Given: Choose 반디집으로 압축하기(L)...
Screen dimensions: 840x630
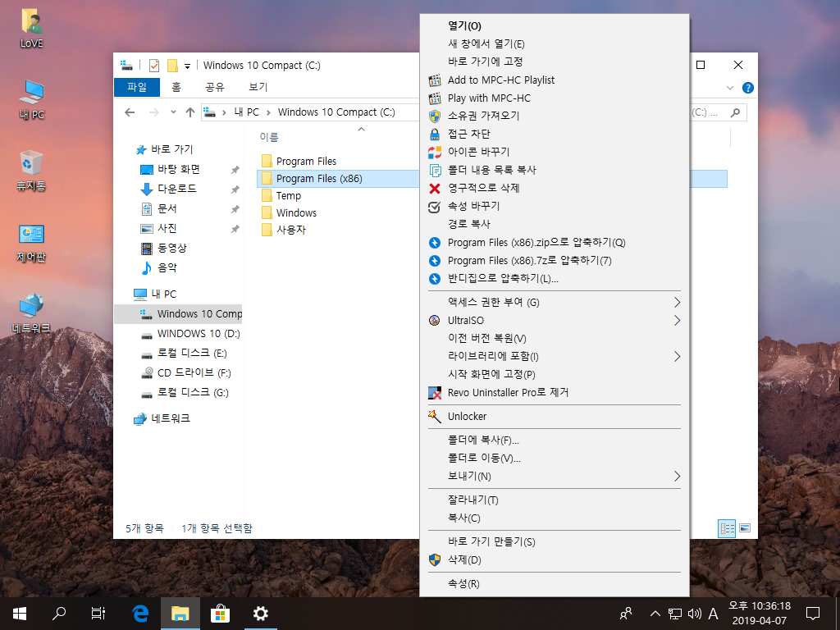Looking at the screenshot, I should 555,279.
